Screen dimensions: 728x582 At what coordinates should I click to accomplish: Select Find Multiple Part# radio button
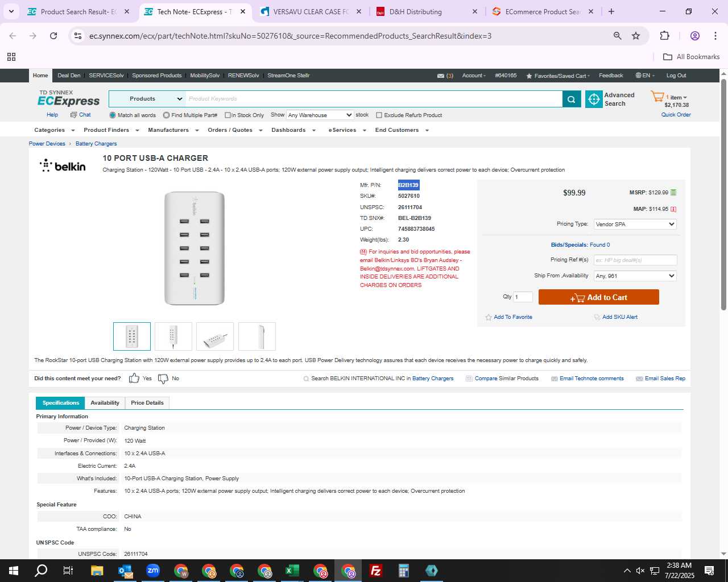166,115
